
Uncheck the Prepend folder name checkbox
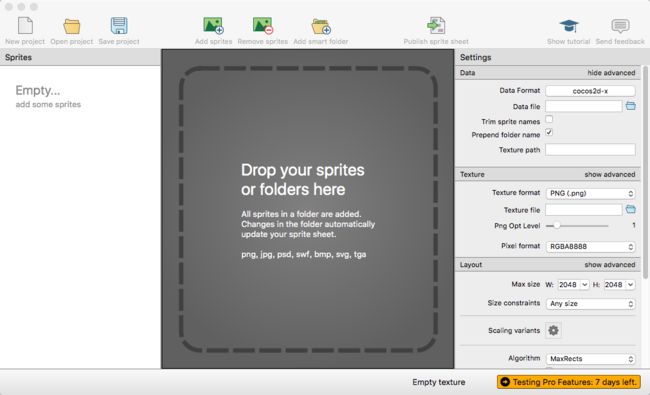[549, 133]
